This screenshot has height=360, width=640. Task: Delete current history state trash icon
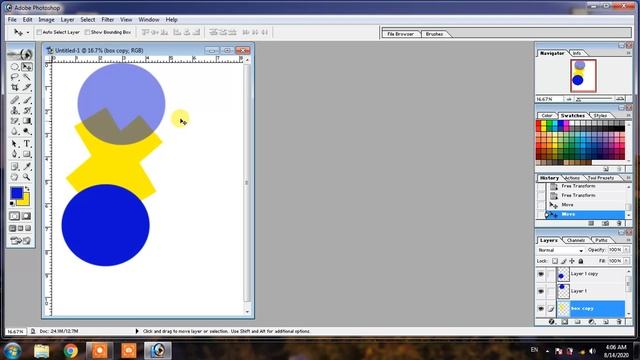[619, 223]
